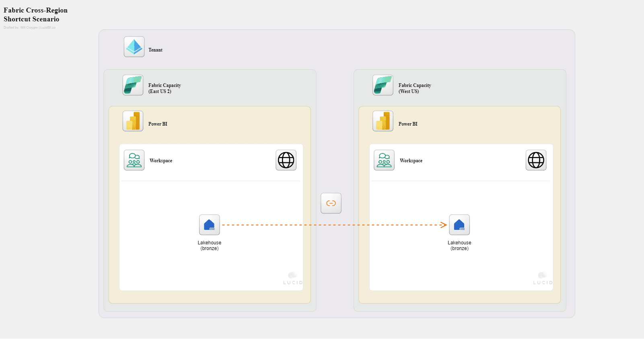Select the 'Fabric Capacity (East US 2)' label

(165, 88)
